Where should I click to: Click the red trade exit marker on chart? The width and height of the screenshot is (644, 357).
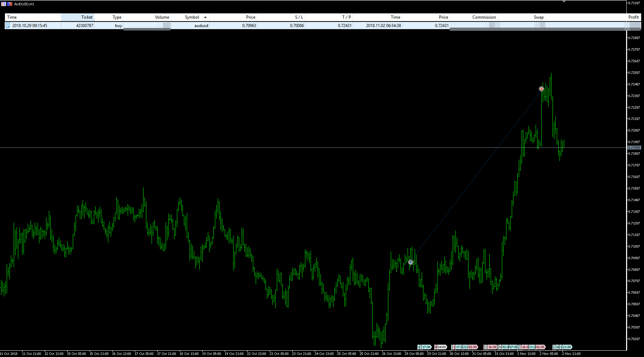pyautogui.click(x=541, y=89)
